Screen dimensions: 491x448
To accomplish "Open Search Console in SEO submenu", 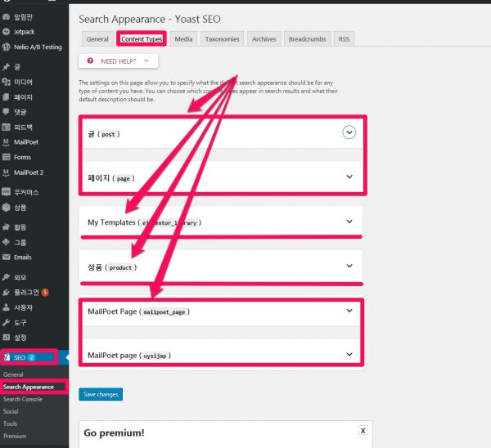I will (x=22, y=399).
